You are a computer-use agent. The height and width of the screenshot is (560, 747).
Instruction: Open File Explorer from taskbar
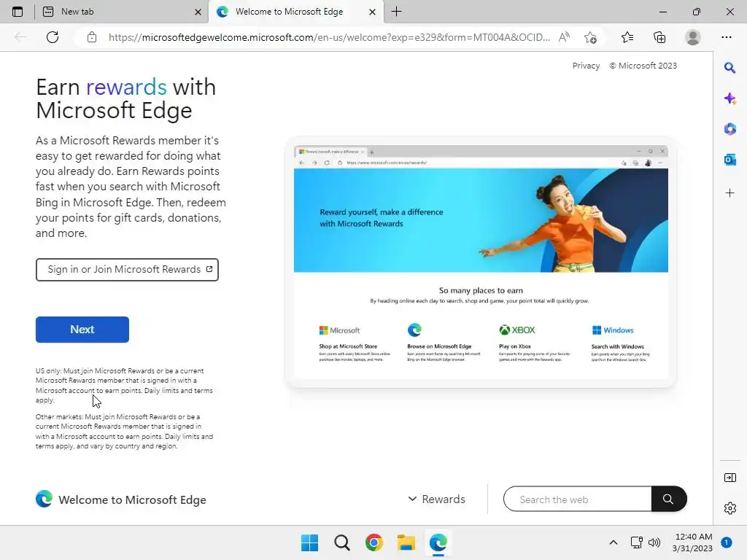pyautogui.click(x=406, y=542)
